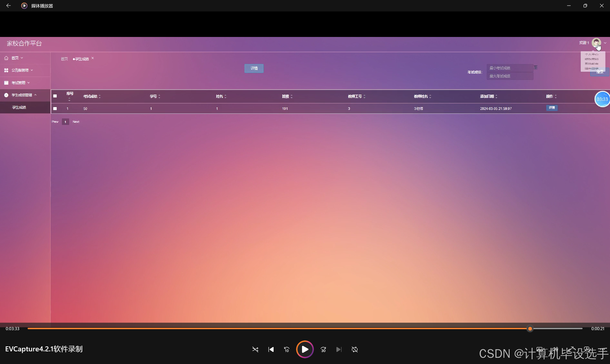
Task: Choose 个人中心 from the user dropdown menu
Action: point(591,54)
